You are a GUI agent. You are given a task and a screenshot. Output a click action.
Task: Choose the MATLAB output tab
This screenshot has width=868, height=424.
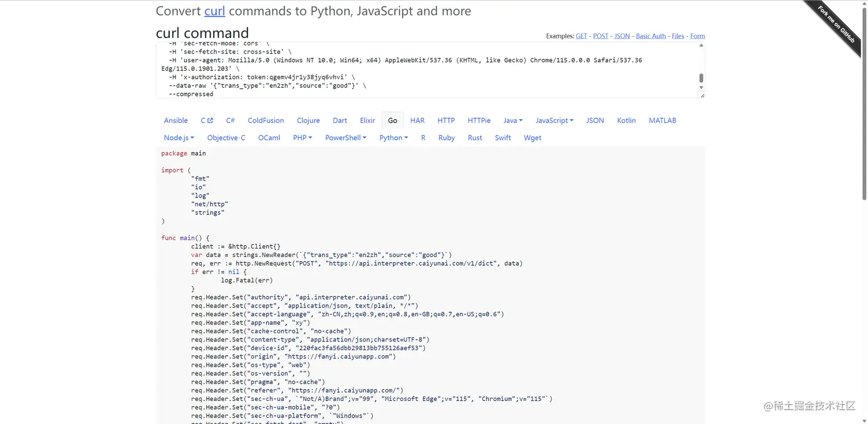click(x=662, y=120)
